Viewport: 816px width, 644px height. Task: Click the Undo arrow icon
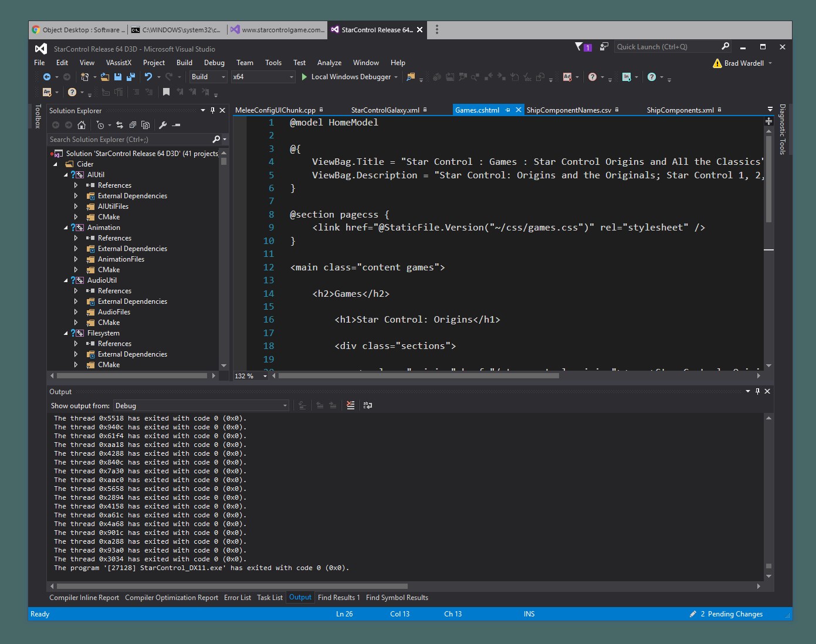pyautogui.click(x=148, y=77)
